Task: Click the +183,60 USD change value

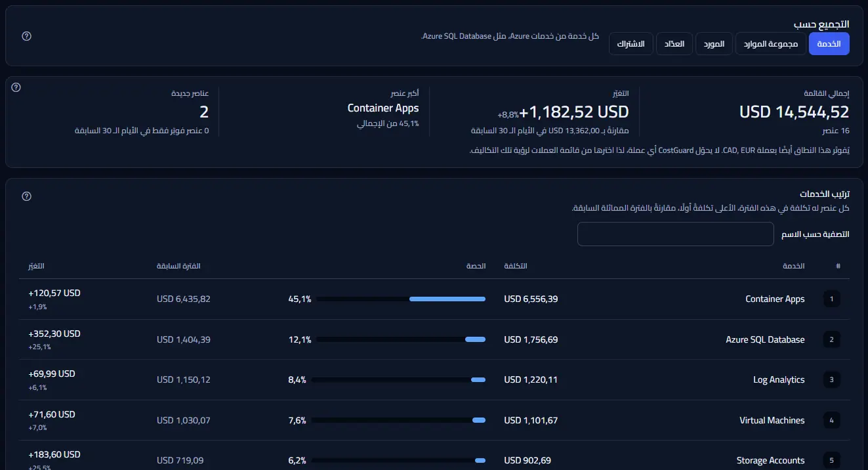Action: pos(54,455)
